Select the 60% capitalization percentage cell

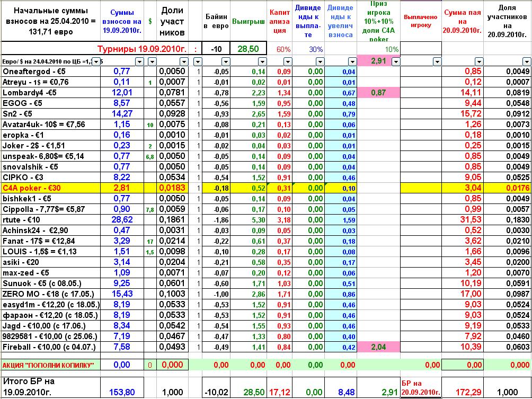[x=280, y=49]
